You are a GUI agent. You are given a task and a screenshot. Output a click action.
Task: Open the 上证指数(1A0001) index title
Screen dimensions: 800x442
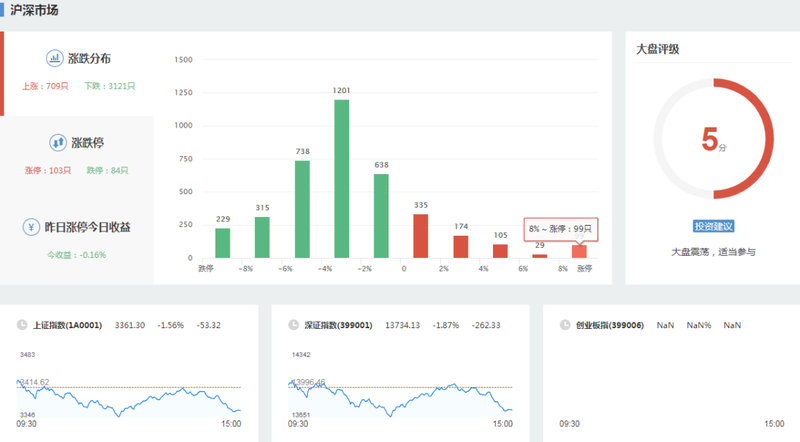click(70, 325)
